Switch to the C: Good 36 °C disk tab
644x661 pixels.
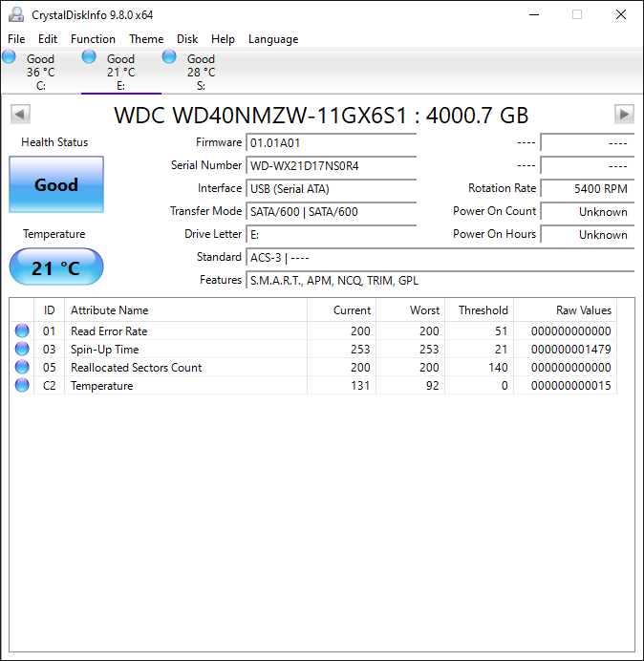coord(41,72)
